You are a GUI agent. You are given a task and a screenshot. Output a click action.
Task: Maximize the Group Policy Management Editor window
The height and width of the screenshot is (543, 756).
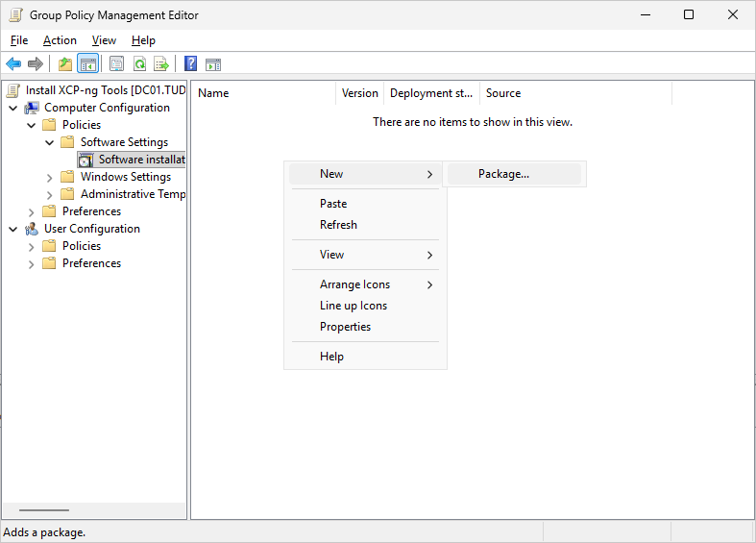pyautogui.click(x=689, y=15)
